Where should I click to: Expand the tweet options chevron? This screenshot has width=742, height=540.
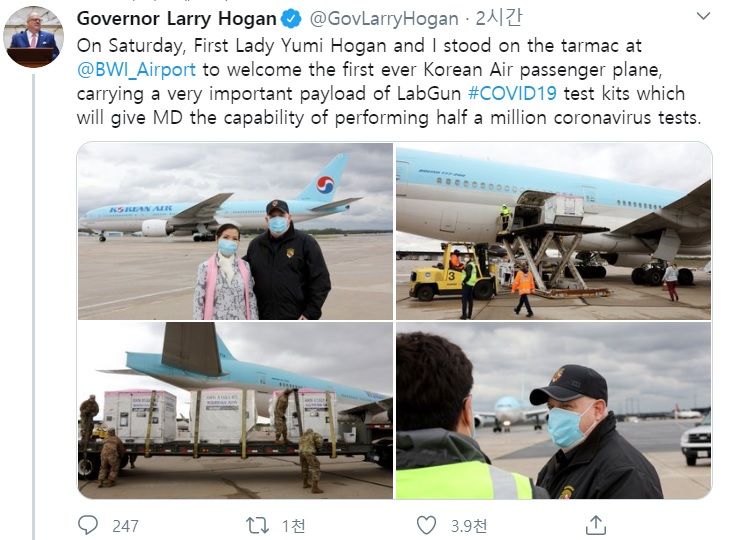coord(704,16)
